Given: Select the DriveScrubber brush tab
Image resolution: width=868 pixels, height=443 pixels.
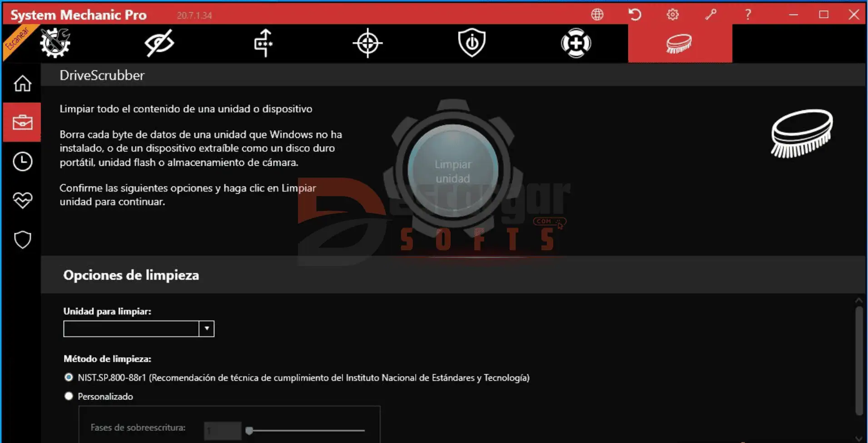Looking at the screenshot, I should pyautogui.click(x=680, y=44).
